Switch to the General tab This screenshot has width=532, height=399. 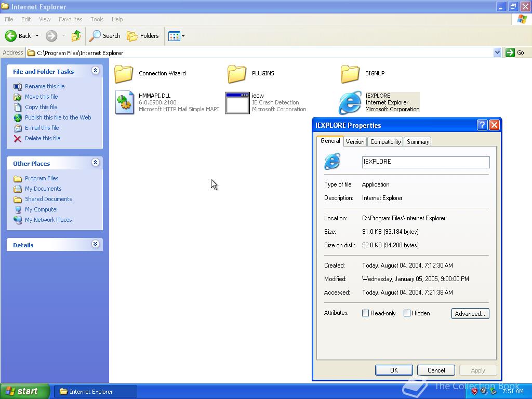pyautogui.click(x=330, y=141)
